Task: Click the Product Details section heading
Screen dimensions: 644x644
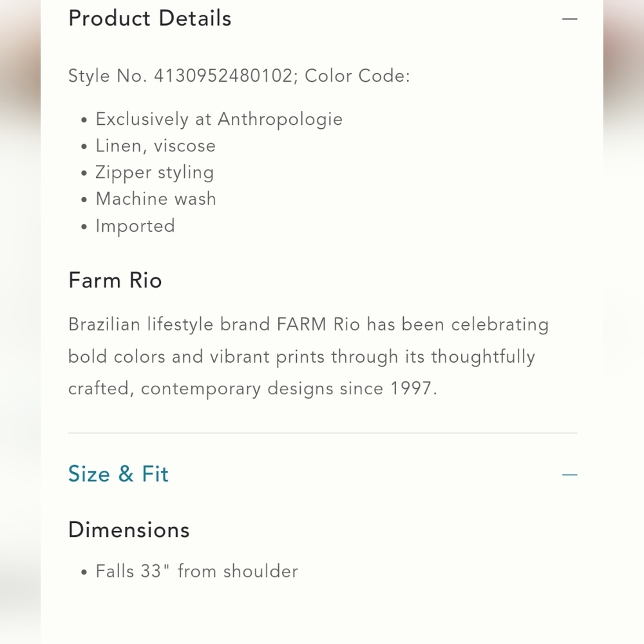Action: click(x=149, y=19)
